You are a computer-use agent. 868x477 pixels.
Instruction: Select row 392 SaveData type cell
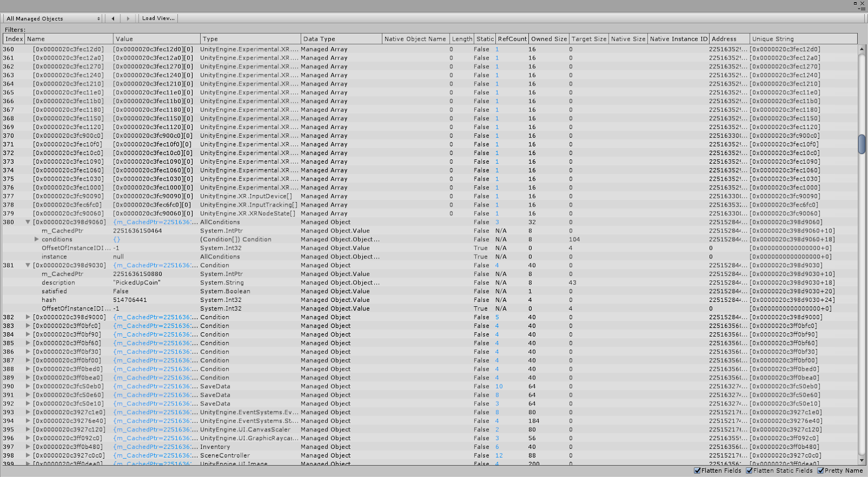pyautogui.click(x=215, y=404)
